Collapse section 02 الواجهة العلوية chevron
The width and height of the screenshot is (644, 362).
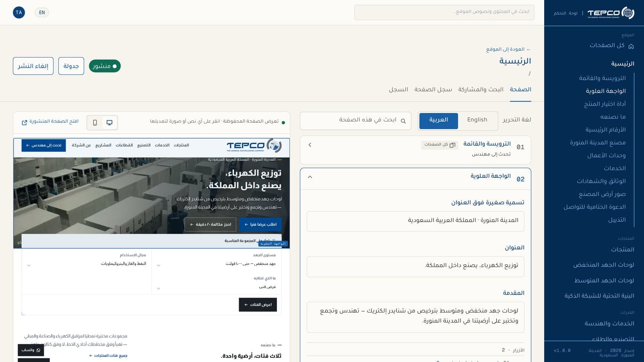(x=310, y=177)
